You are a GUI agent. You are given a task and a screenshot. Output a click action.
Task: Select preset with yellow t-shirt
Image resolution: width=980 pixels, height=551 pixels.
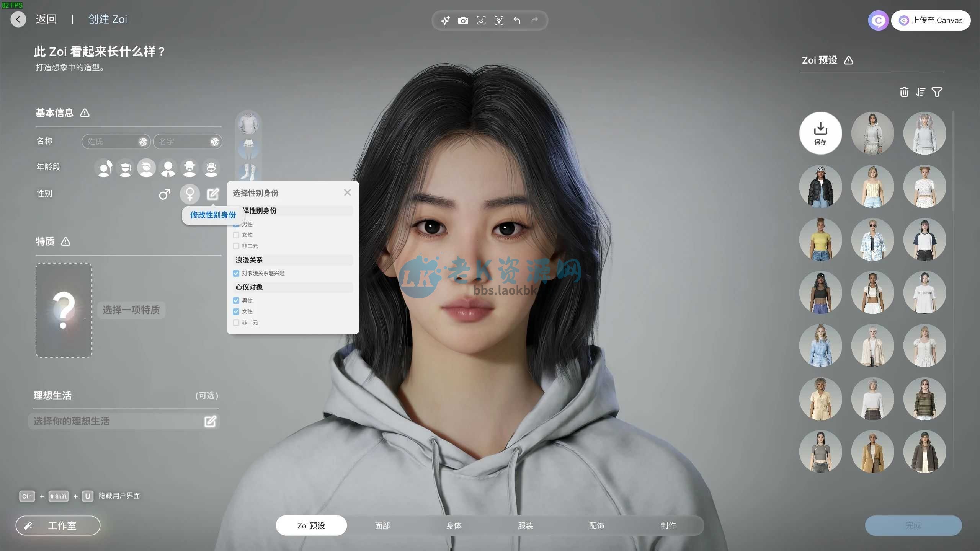point(820,240)
